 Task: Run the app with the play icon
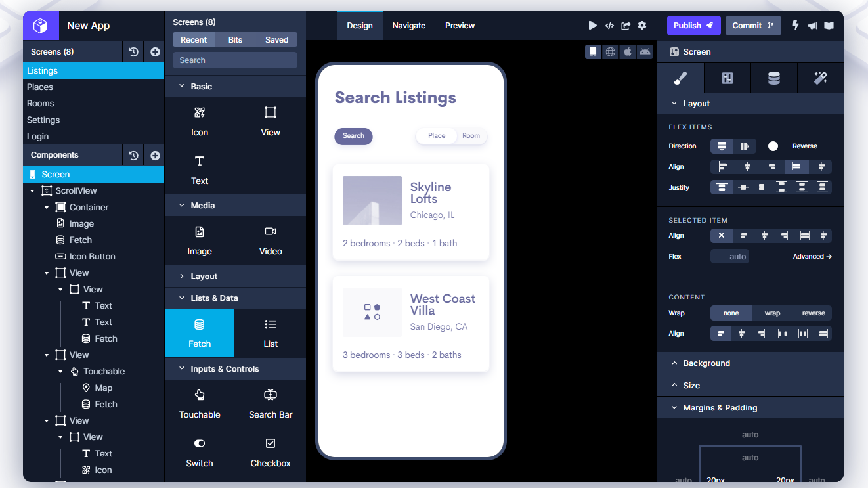tap(592, 26)
